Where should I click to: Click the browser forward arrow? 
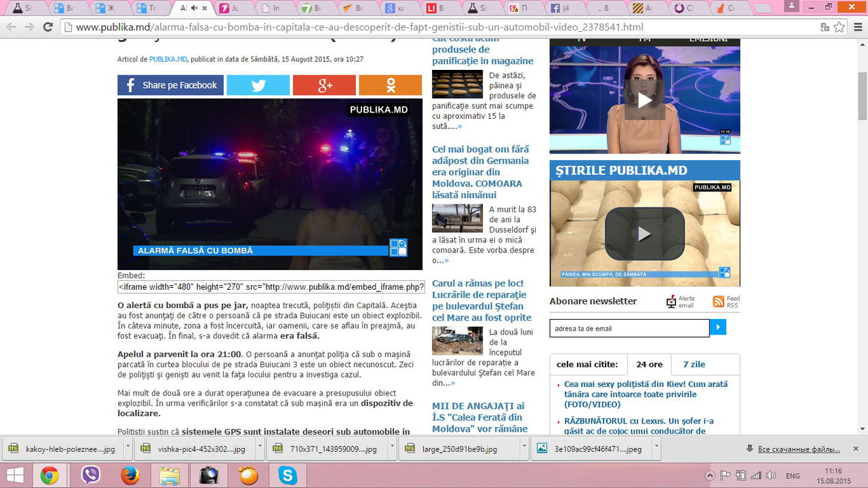[29, 27]
